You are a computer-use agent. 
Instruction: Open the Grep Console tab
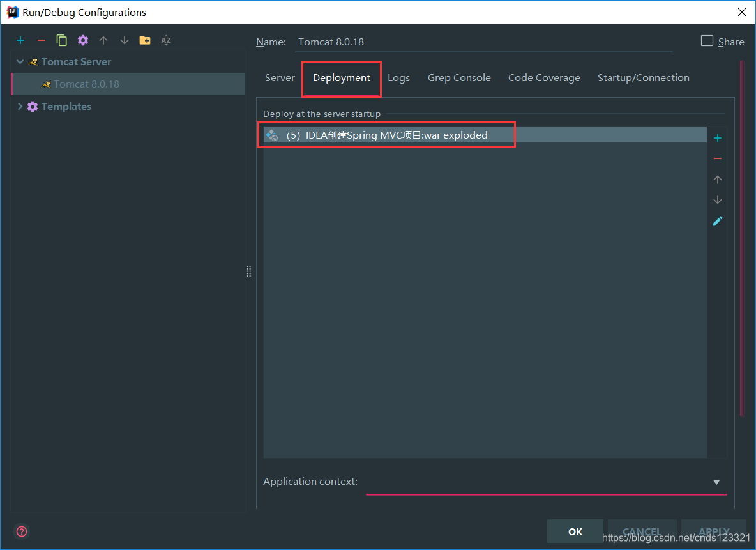click(459, 78)
